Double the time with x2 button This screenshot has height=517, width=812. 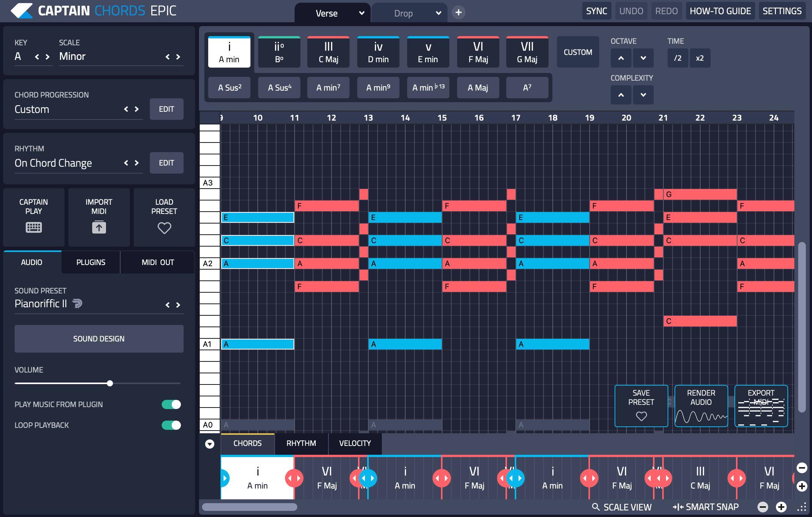click(x=700, y=58)
